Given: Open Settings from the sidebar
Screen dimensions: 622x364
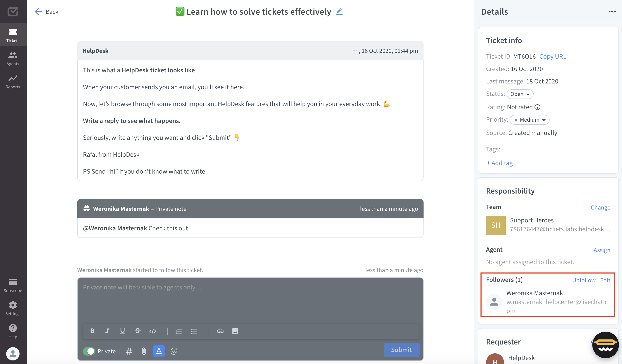Looking at the screenshot, I should pos(13,309).
